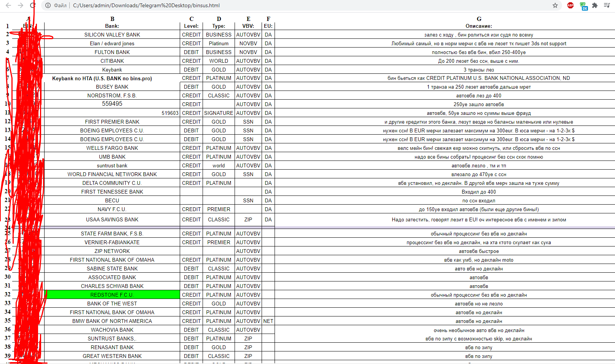
Task: Select row number 30 header
Action: (8, 277)
